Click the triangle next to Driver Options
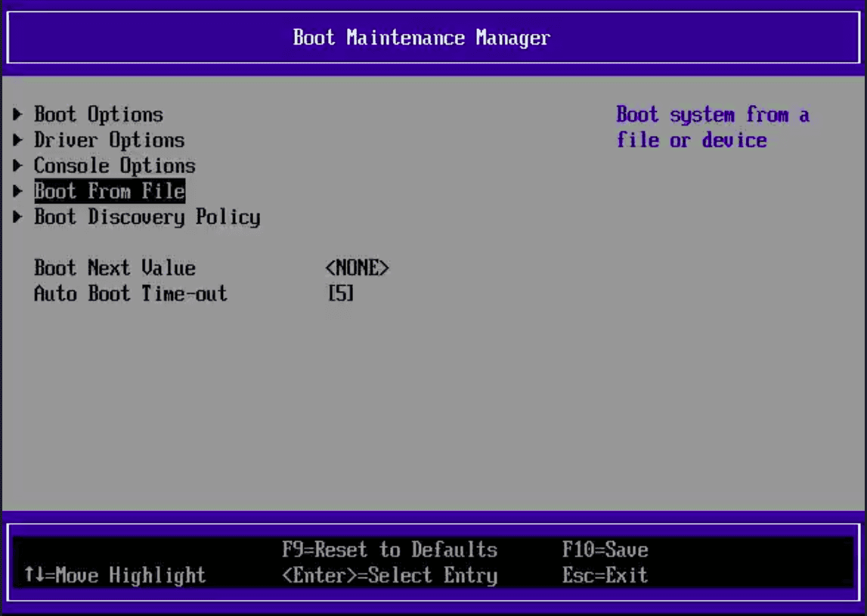The width and height of the screenshot is (867, 616). click(x=17, y=140)
